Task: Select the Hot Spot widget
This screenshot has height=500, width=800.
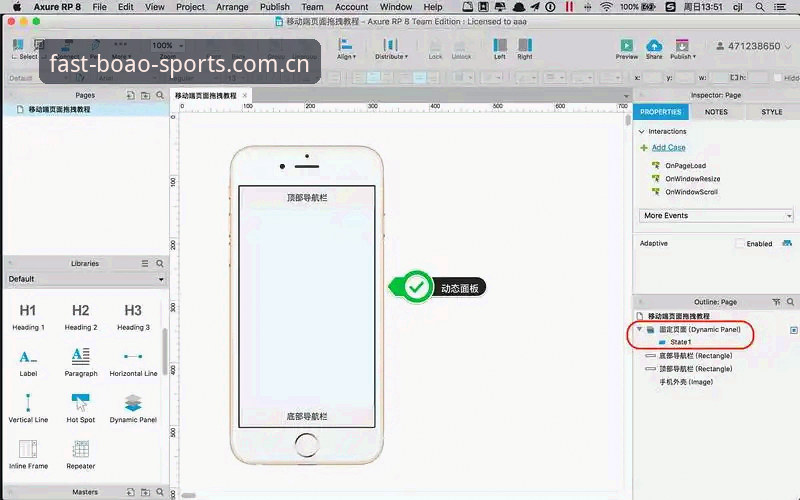Action: point(81,408)
